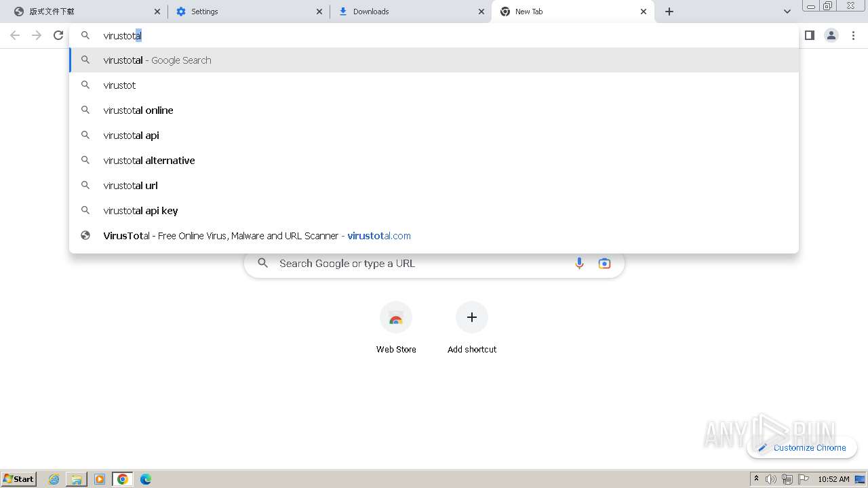The height and width of the screenshot is (488, 868).
Task: Open File Explorer from taskbar
Action: click(x=77, y=479)
